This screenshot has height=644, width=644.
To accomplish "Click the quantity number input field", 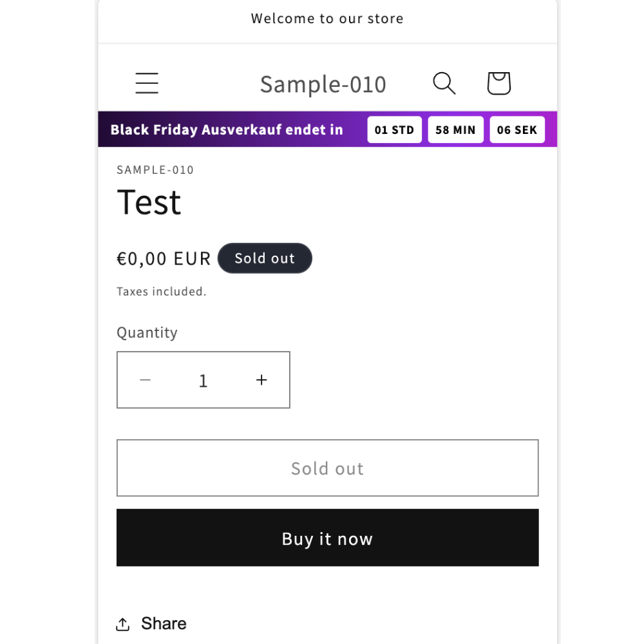I will tap(204, 381).
